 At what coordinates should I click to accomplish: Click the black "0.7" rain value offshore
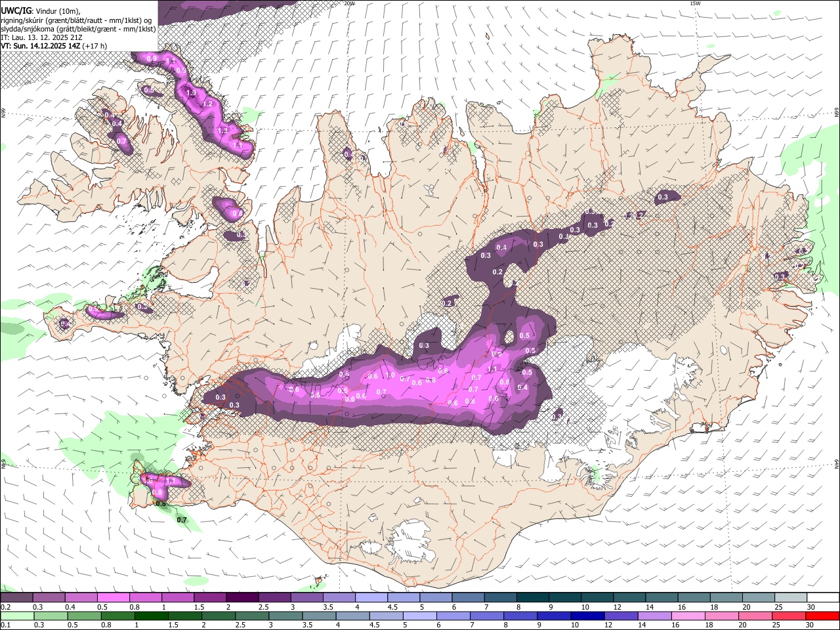pos(182,520)
